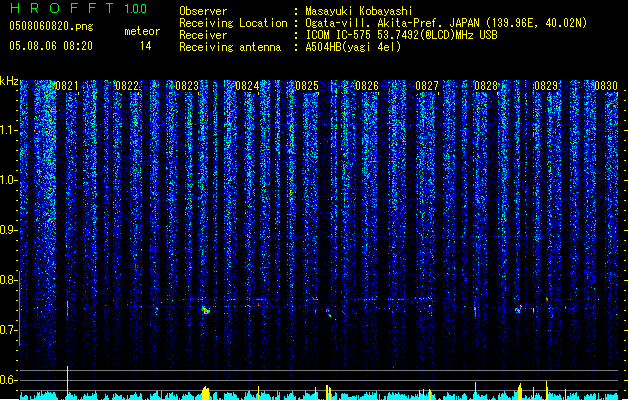Click the 0830 time marker
The image size is (629, 400).
[606, 86]
